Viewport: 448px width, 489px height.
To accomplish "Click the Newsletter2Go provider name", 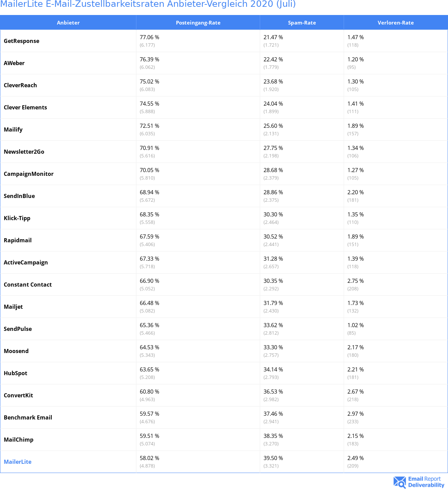I will 24,152.
